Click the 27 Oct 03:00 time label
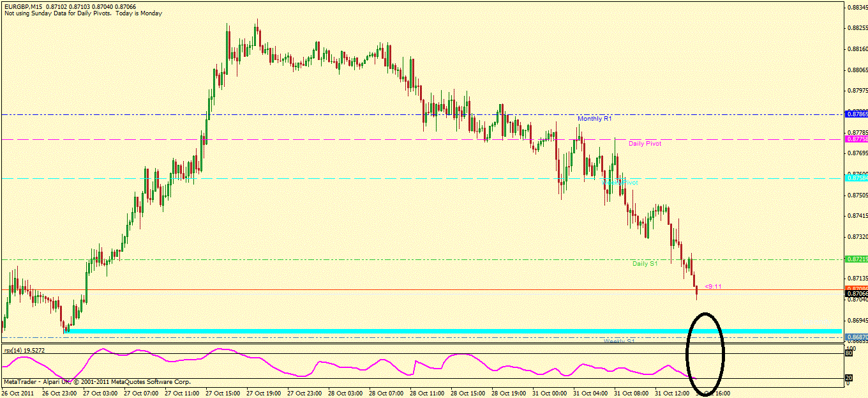Screen dimensions: 868x398 (100, 394)
